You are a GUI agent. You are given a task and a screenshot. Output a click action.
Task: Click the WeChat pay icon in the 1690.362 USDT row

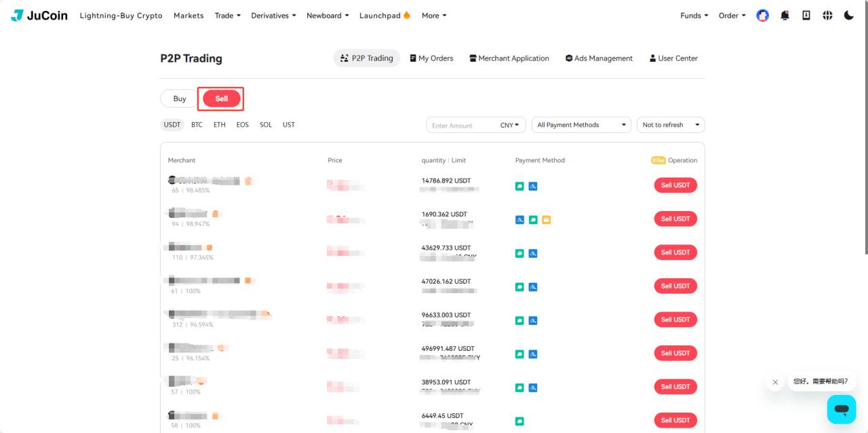pyautogui.click(x=533, y=220)
